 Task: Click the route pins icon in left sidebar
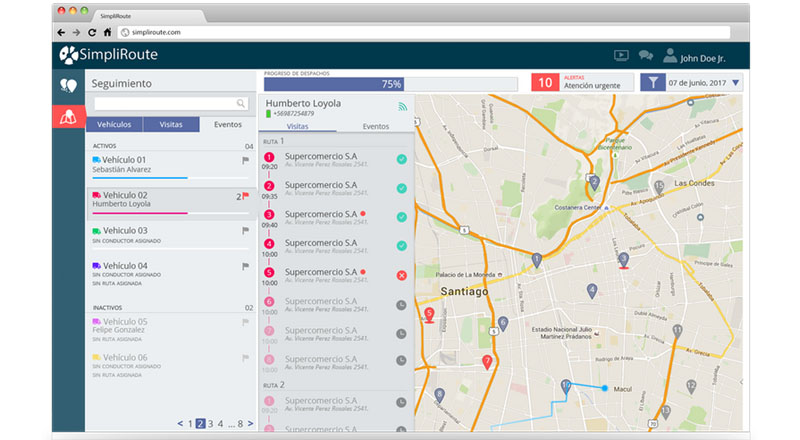[x=69, y=85]
